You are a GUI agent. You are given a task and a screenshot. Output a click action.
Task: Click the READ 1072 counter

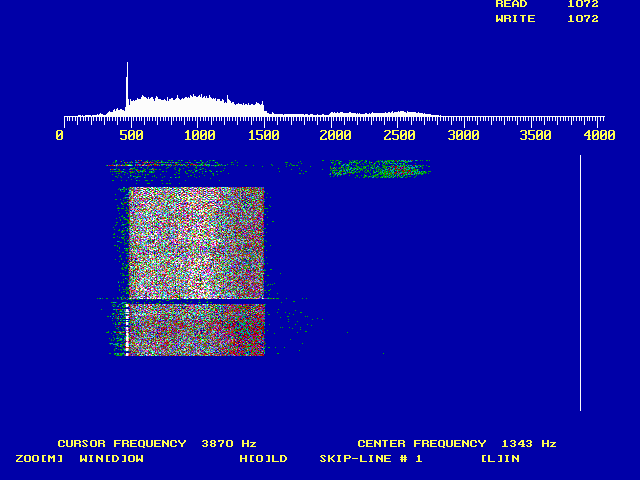point(547,4)
